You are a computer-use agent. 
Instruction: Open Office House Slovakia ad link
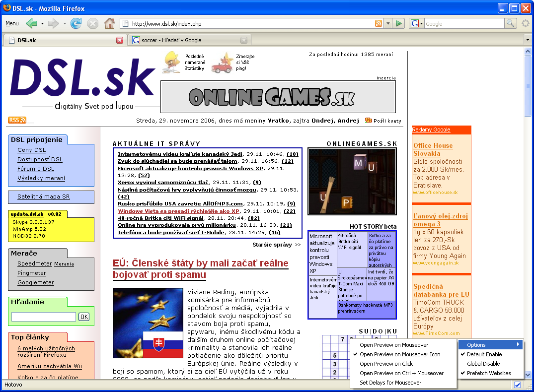[x=433, y=149]
